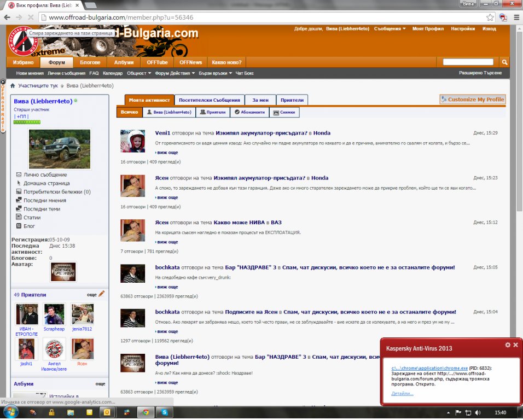Open Chrome from the taskbar

click(146, 412)
